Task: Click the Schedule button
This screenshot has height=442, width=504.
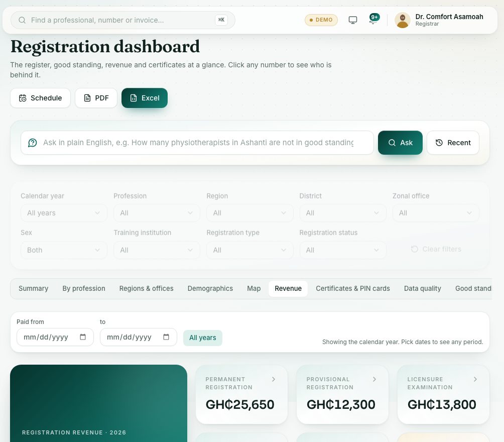Action: [x=40, y=98]
